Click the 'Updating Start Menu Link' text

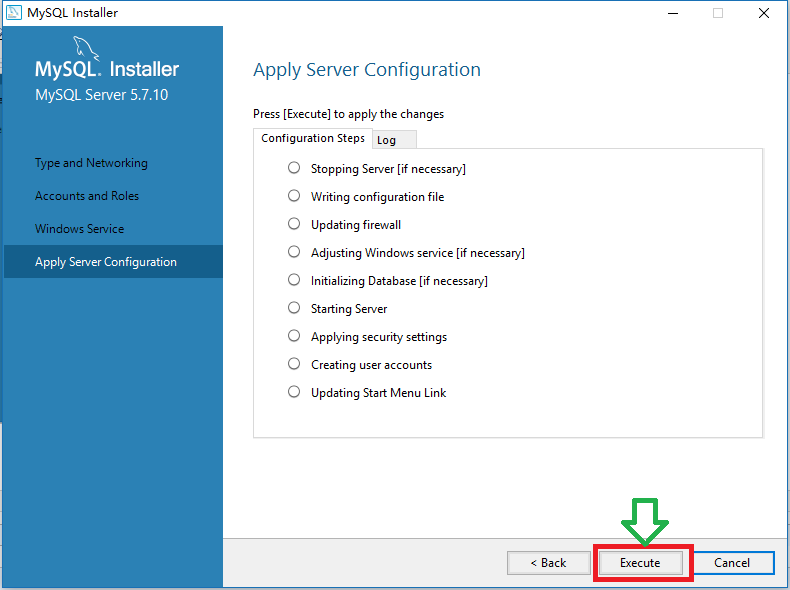pyautogui.click(x=378, y=392)
